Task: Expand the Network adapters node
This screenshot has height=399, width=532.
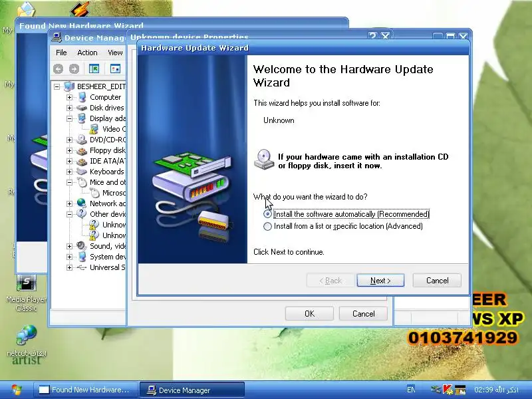Action: (x=70, y=203)
